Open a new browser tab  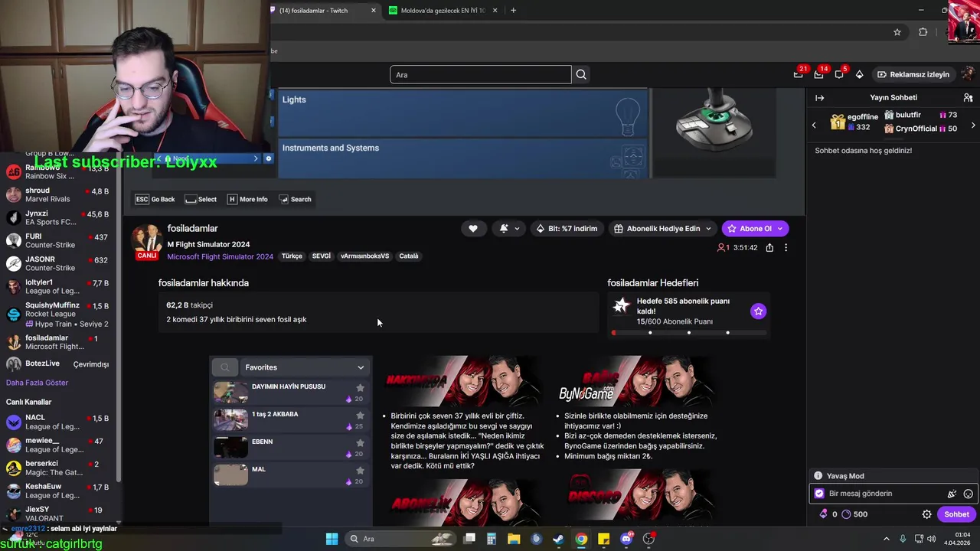[x=513, y=11]
